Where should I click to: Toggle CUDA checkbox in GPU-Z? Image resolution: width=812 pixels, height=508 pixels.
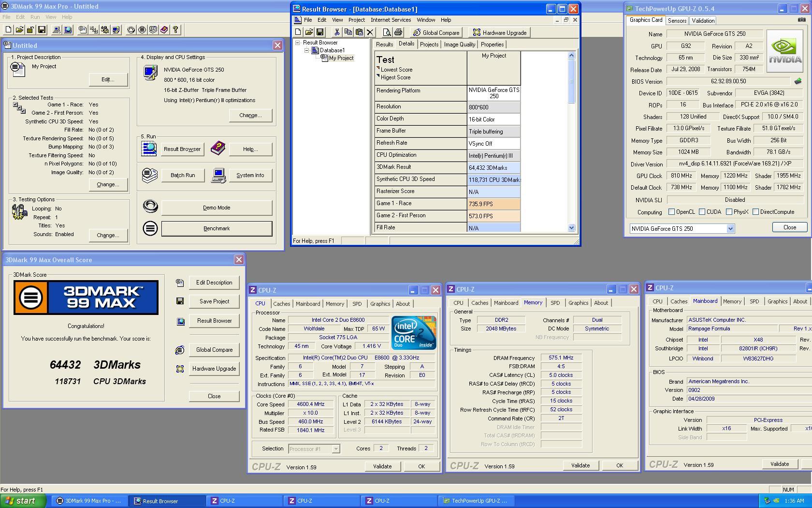tap(702, 212)
